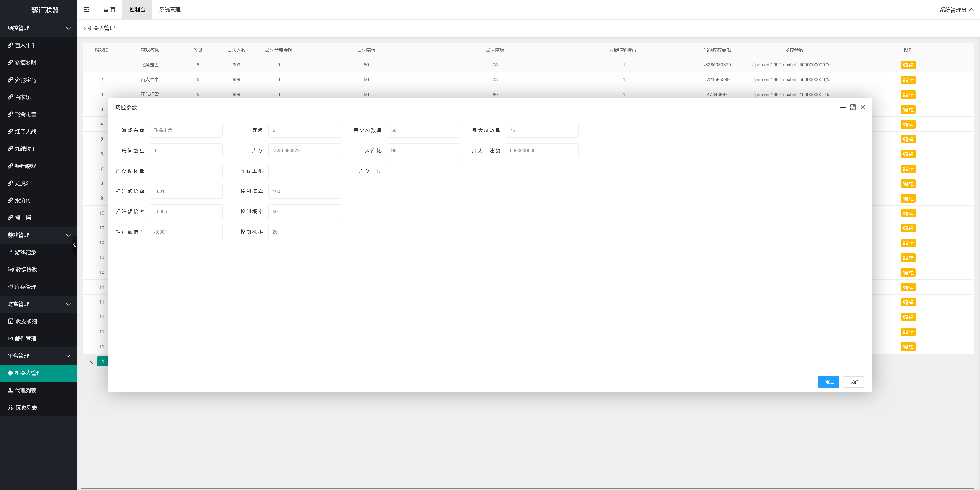Toggle the sidebar hamburger menu icon
The width and height of the screenshot is (980, 490).
point(86,9)
